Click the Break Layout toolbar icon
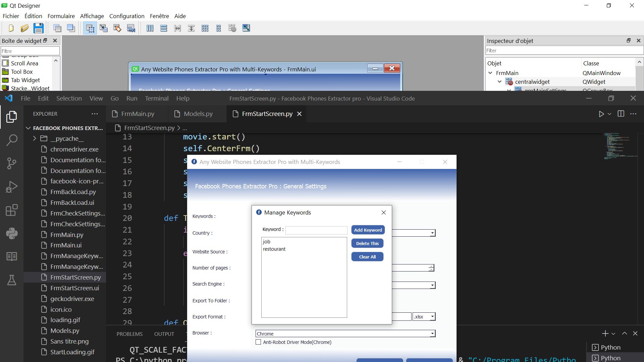The image size is (644, 362). pyautogui.click(x=232, y=28)
